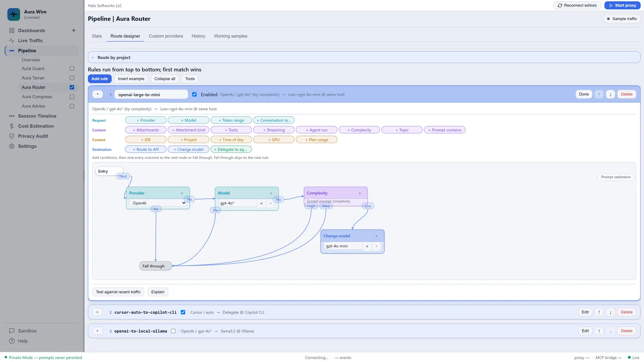Click Collapse all button
Screen dimensions: 644x362
coord(165,79)
